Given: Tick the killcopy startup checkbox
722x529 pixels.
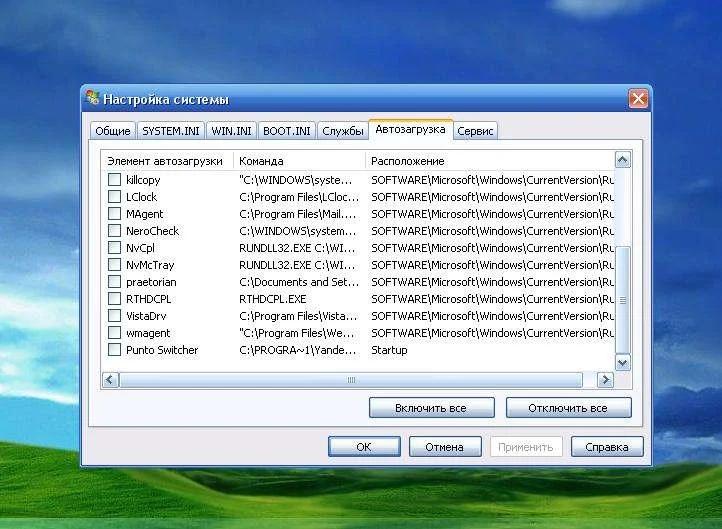Looking at the screenshot, I should [x=114, y=180].
